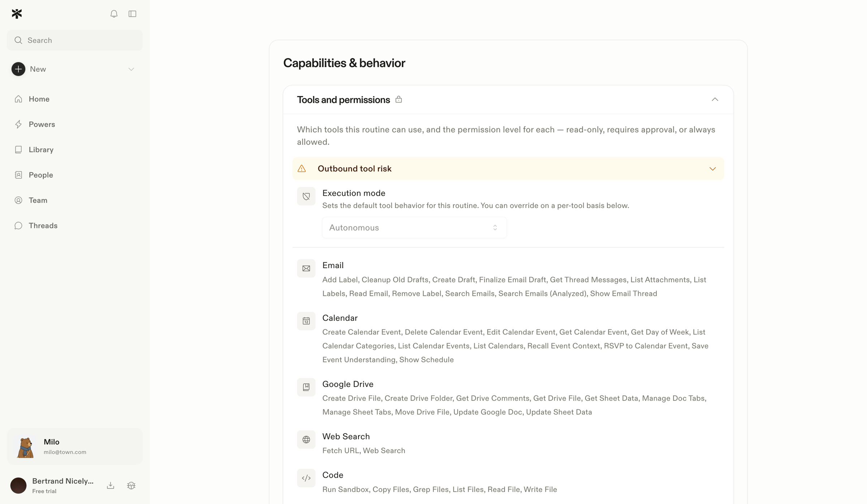Click 'Fetch URL, Web Search' tool list

click(363, 451)
